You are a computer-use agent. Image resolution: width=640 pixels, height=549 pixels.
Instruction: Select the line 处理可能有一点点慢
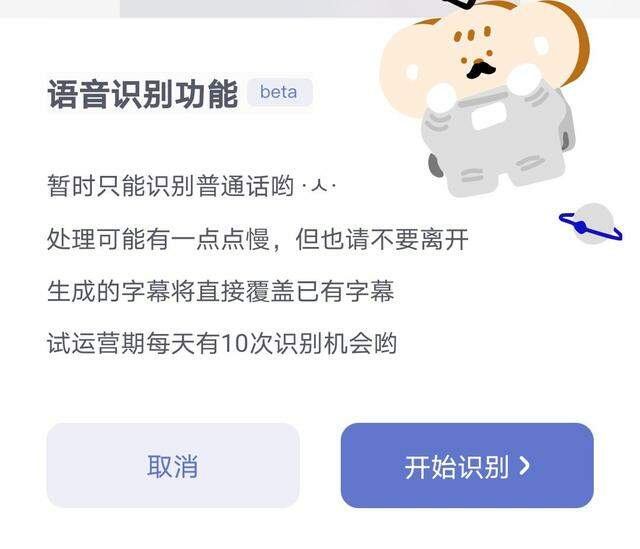[158, 239]
